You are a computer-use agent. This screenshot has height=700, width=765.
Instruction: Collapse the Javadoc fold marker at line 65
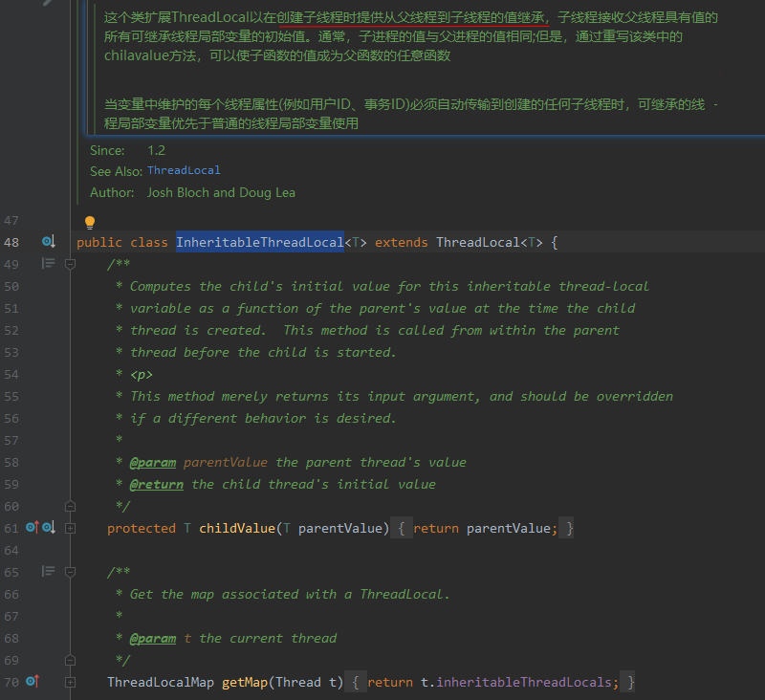pyautogui.click(x=70, y=572)
